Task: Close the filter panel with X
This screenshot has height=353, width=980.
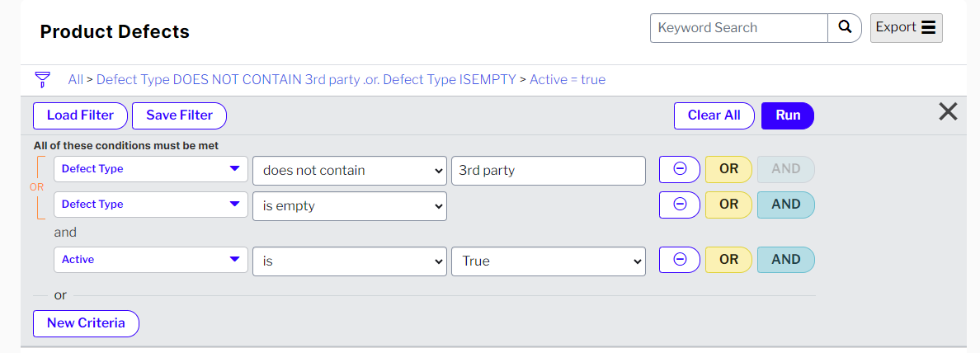Action: (948, 112)
